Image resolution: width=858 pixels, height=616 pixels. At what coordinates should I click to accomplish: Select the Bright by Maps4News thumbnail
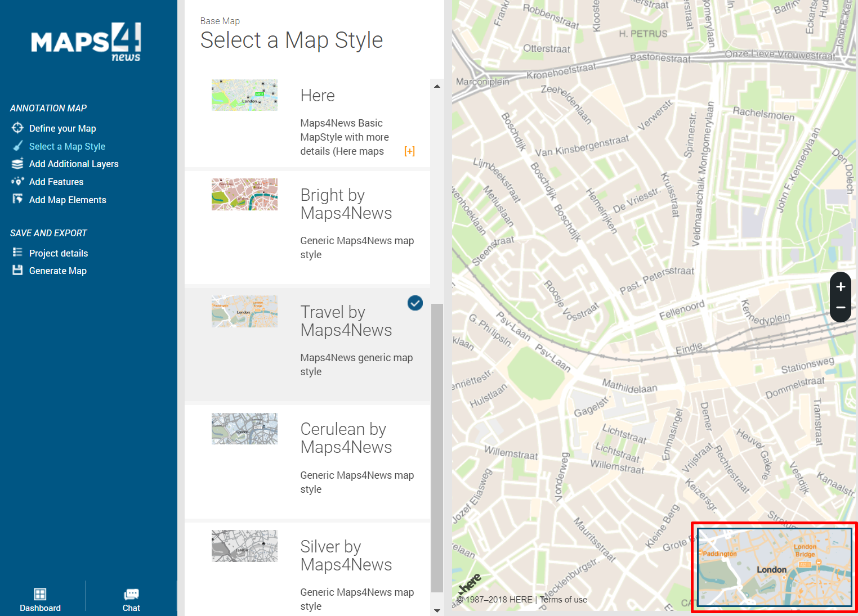(244, 194)
